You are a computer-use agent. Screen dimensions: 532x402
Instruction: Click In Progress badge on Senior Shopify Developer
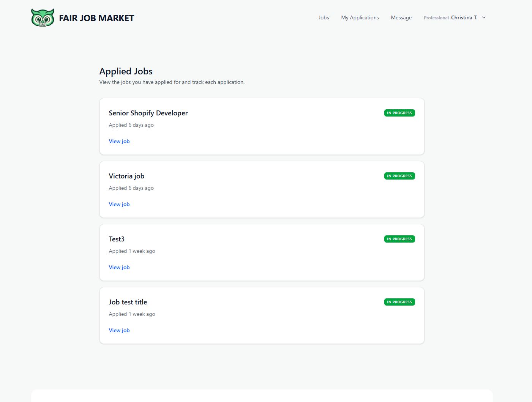pyautogui.click(x=399, y=113)
